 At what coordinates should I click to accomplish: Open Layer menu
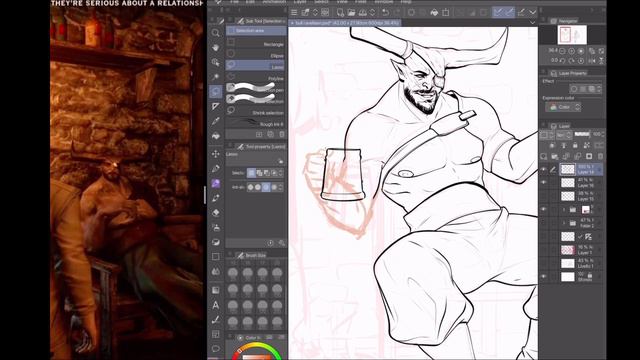(x=300, y=2)
